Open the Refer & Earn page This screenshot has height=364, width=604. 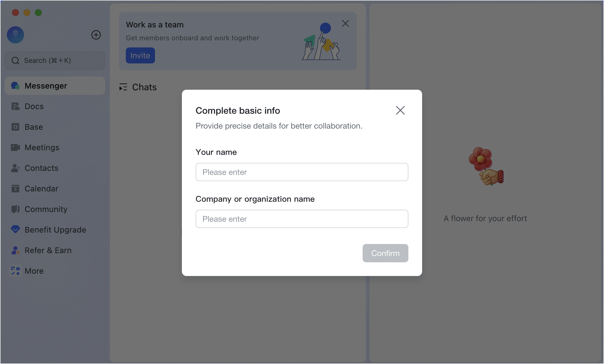click(x=48, y=250)
